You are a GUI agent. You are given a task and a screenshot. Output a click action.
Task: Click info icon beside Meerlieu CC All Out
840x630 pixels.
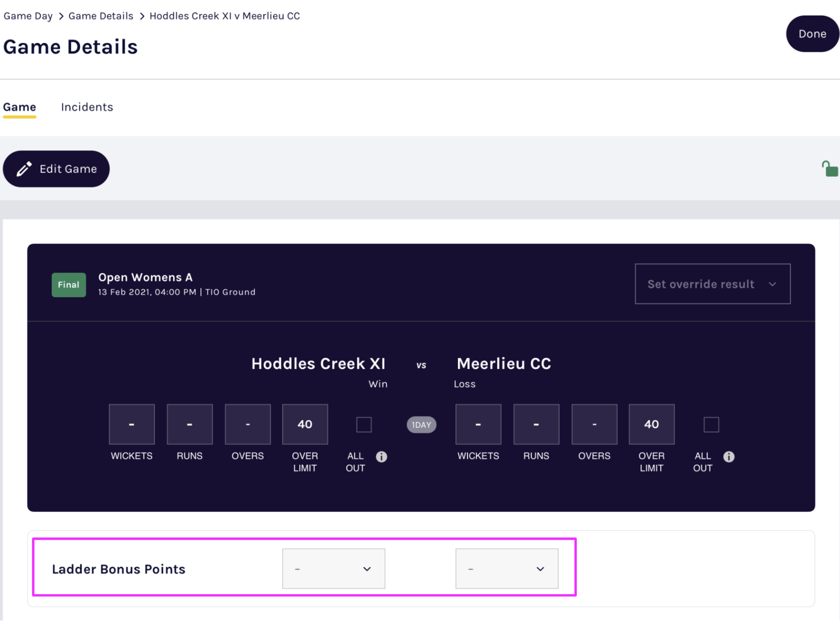click(728, 456)
